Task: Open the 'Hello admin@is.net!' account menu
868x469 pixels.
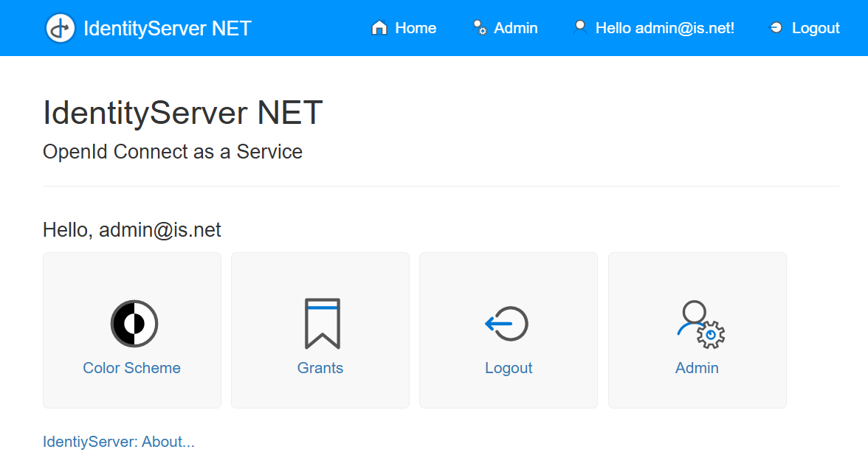Action: pos(664,28)
